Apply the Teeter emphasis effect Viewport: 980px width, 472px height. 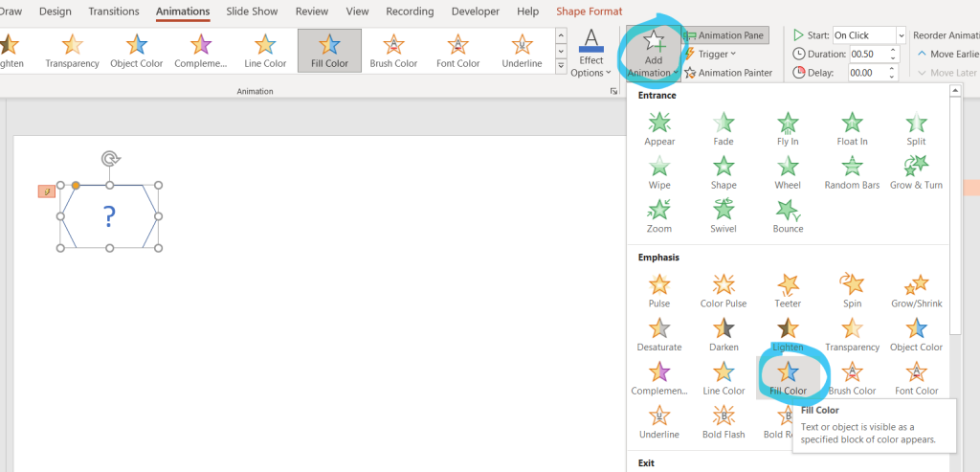click(788, 290)
